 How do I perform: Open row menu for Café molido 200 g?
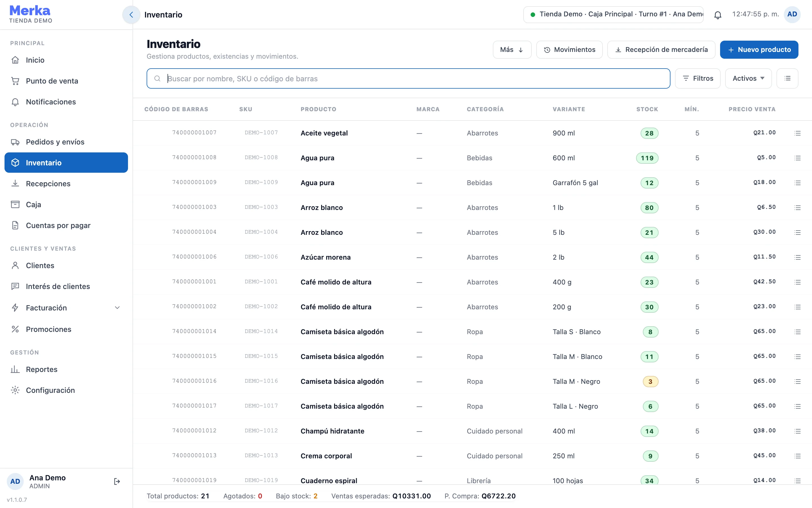pyautogui.click(x=797, y=307)
